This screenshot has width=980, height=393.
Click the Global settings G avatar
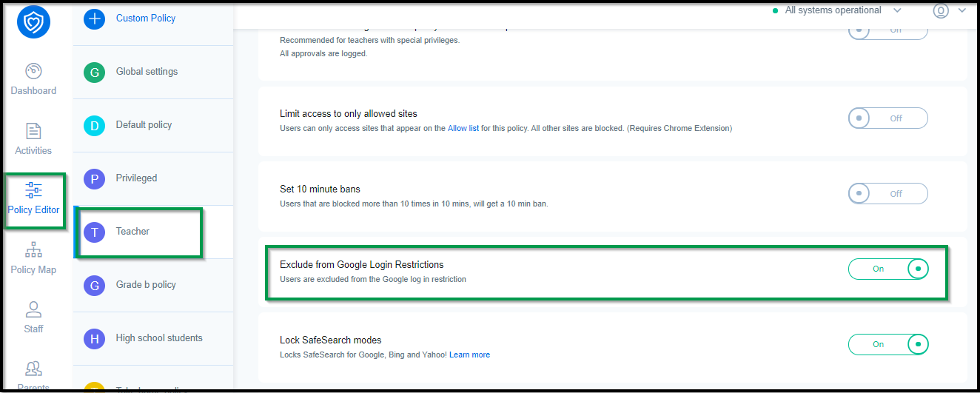coord(95,72)
